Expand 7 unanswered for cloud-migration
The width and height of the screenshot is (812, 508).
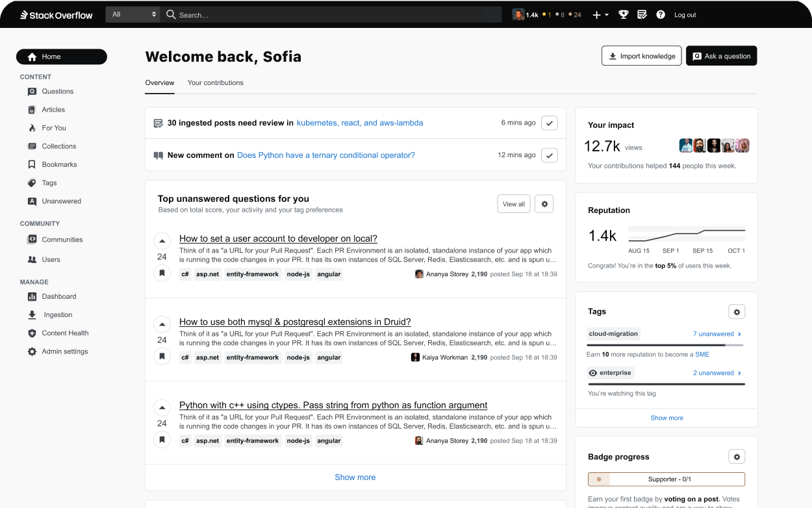pyautogui.click(x=717, y=334)
